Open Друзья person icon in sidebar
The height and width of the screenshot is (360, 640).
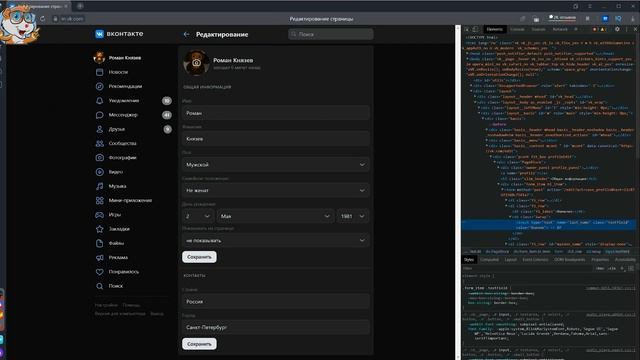click(100, 129)
